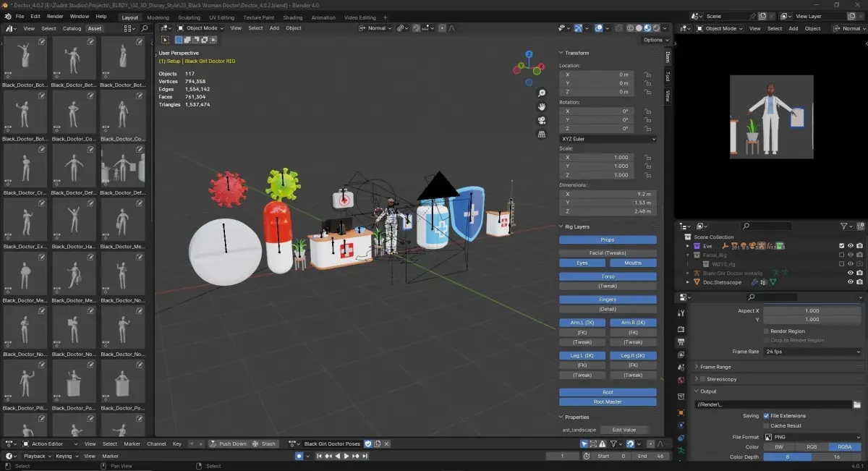868x471 pixels.
Task: Click the folder icon beside the Render path
Action: tap(857, 404)
